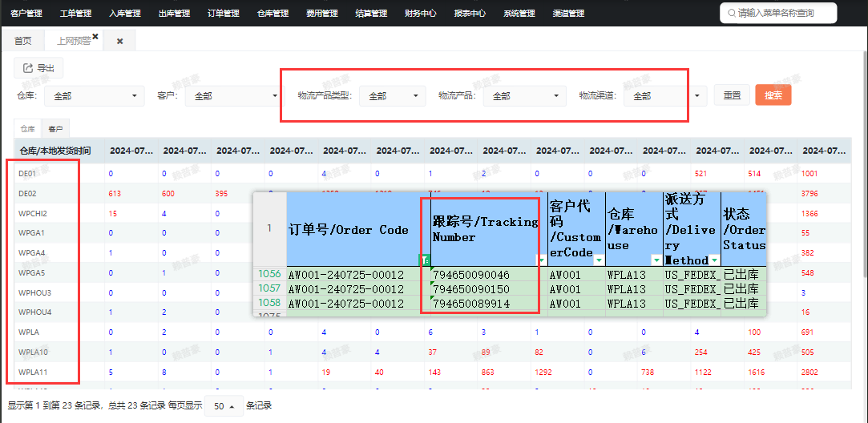Select the WPHOU4 warehouse row label

pyautogui.click(x=34, y=312)
